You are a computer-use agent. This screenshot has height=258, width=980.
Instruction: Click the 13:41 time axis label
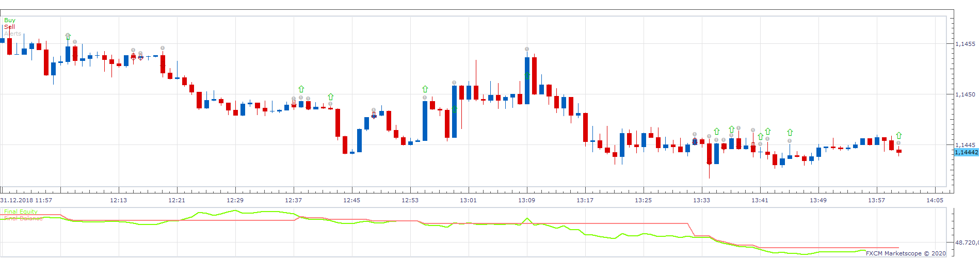[760, 200]
